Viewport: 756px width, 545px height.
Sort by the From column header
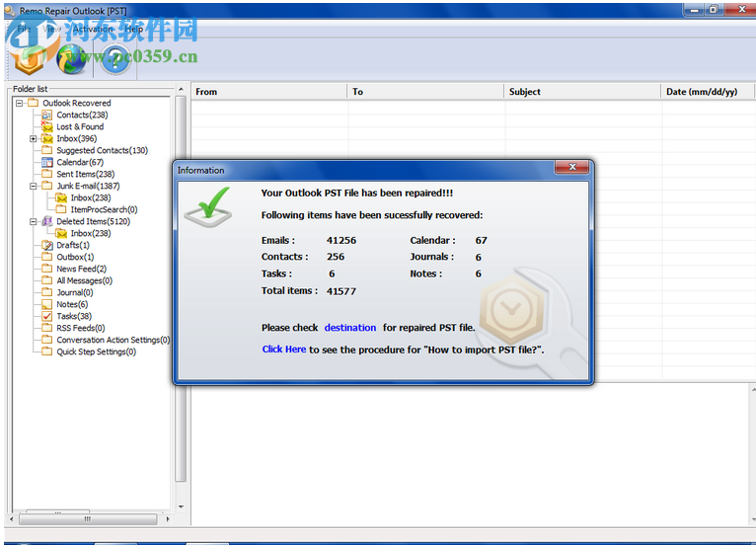[x=269, y=92]
